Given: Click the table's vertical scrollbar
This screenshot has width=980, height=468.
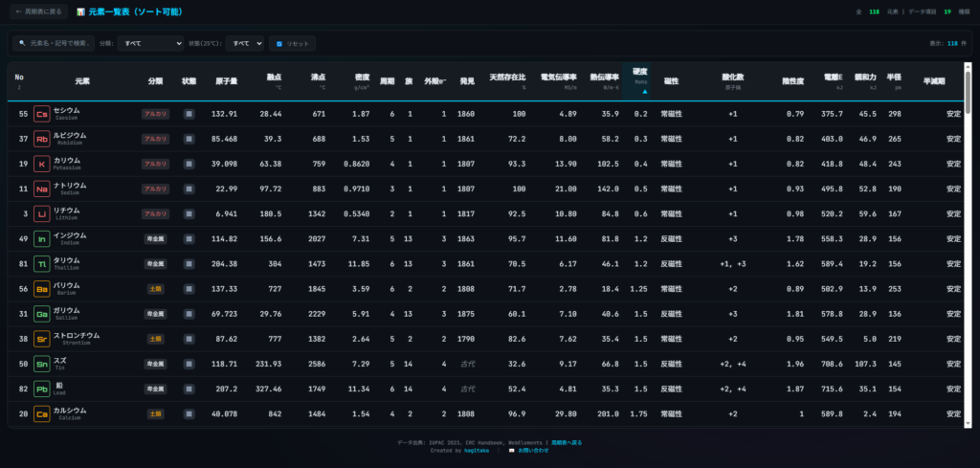Looking at the screenshot, I should click(x=968, y=96).
